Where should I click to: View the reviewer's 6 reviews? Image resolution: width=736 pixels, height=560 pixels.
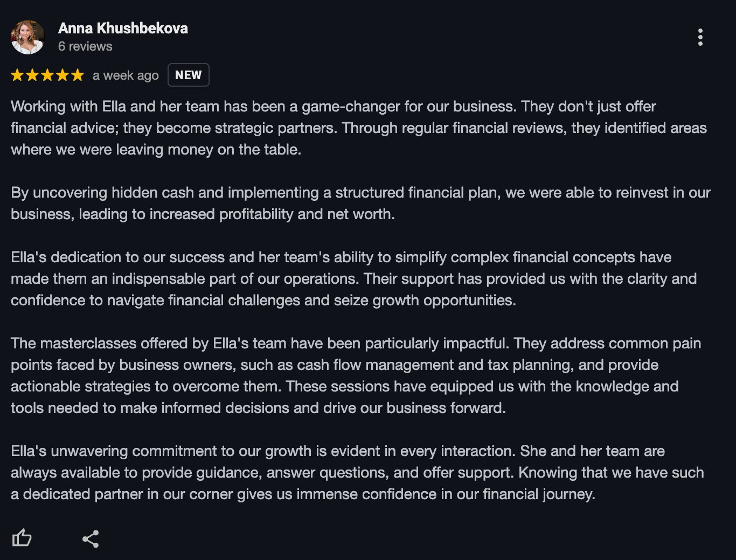pyautogui.click(x=85, y=46)
